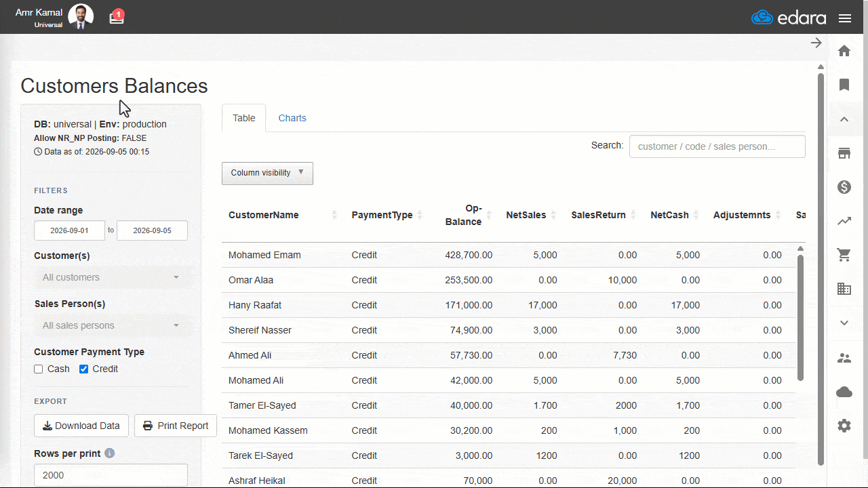Image resolution: width=868 pixels, height=488 pixels.
Task: Sort by the Adjustemnts column header
Action: click(x=747, y=215)
